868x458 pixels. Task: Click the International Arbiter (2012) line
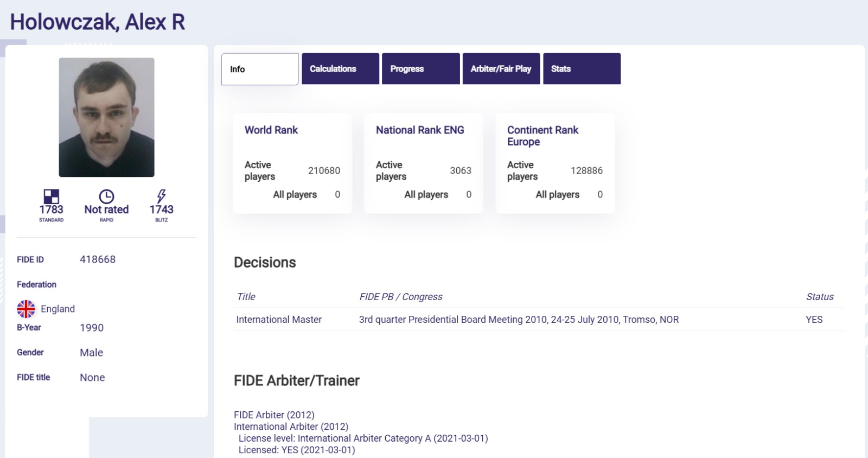point(291,427)
